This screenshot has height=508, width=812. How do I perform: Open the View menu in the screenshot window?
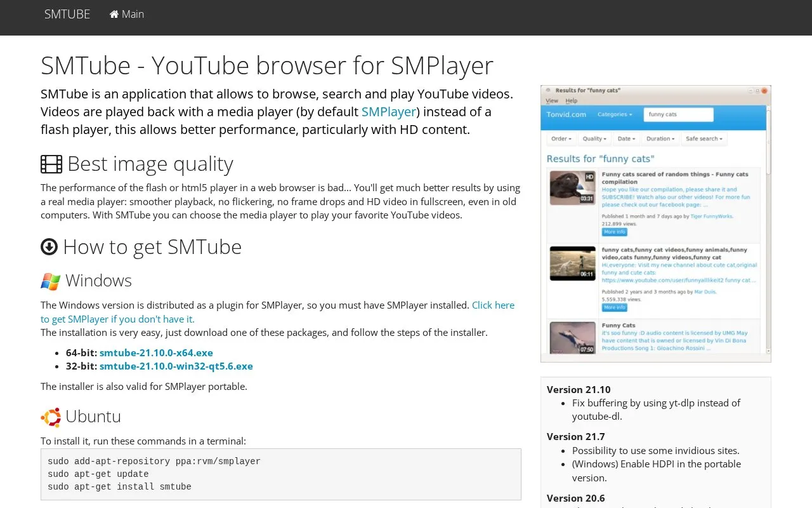pyautogui.click(x=552, y=101)
